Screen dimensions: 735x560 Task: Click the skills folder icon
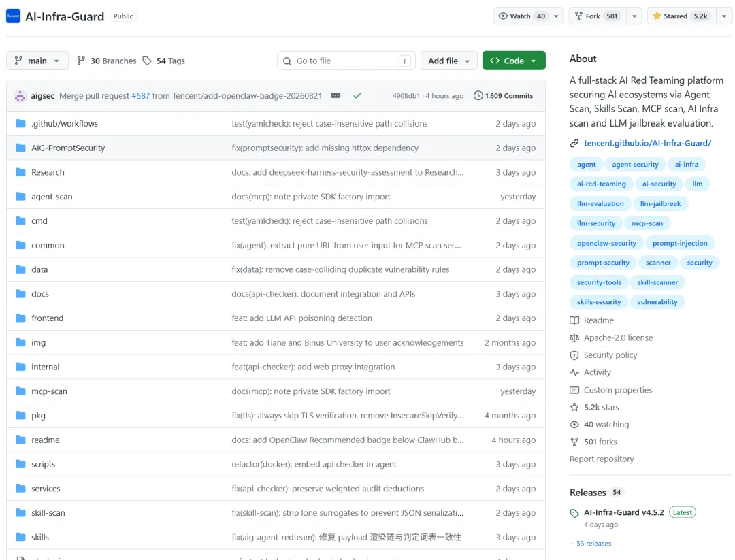(20, 538)
